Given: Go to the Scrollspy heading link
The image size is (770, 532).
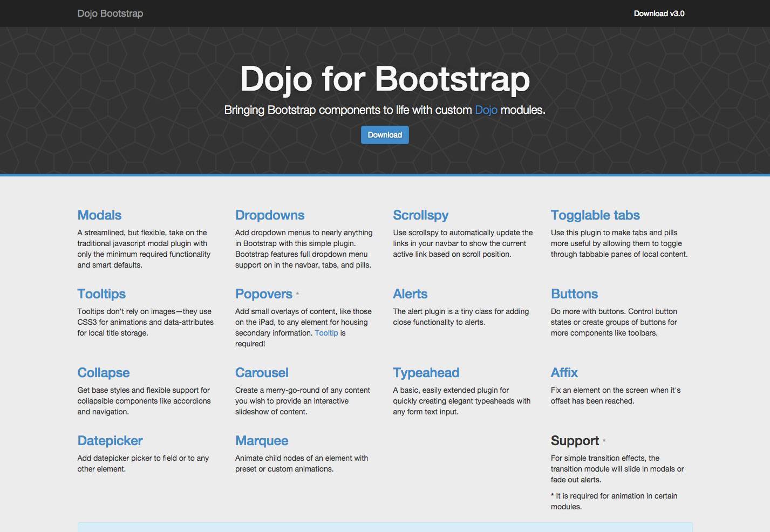Looking at the screenshot, I should [421, 215].
